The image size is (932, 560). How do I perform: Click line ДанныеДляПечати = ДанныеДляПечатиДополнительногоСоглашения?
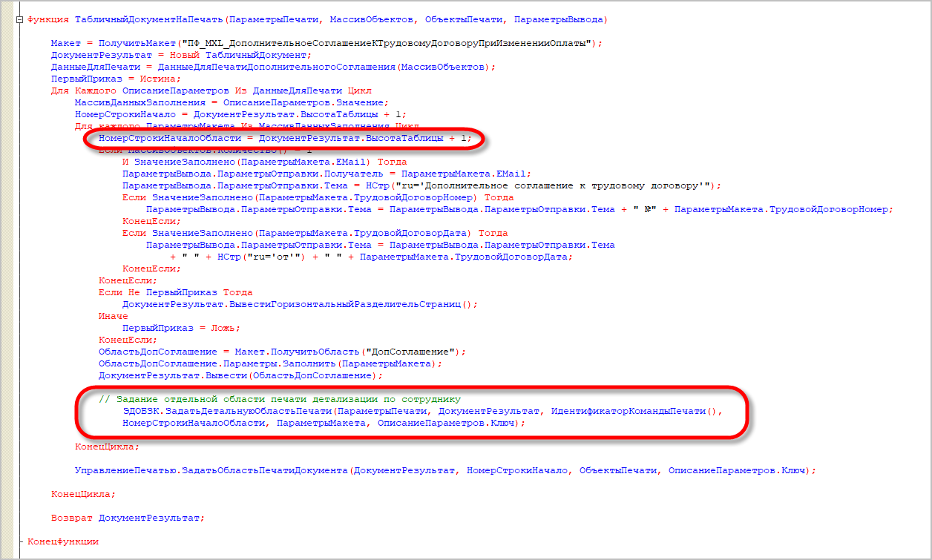click(x=274, y=67)
